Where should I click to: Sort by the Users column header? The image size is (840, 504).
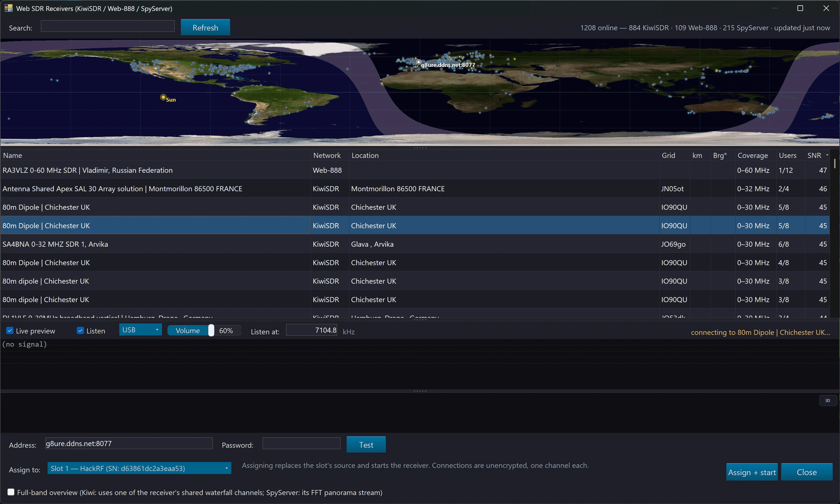[790, 155]
